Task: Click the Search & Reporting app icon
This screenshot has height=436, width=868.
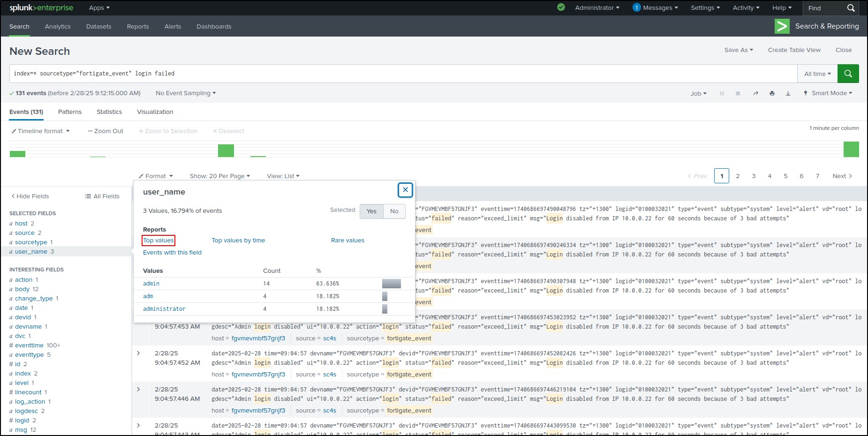Action: tap(782, 26)
